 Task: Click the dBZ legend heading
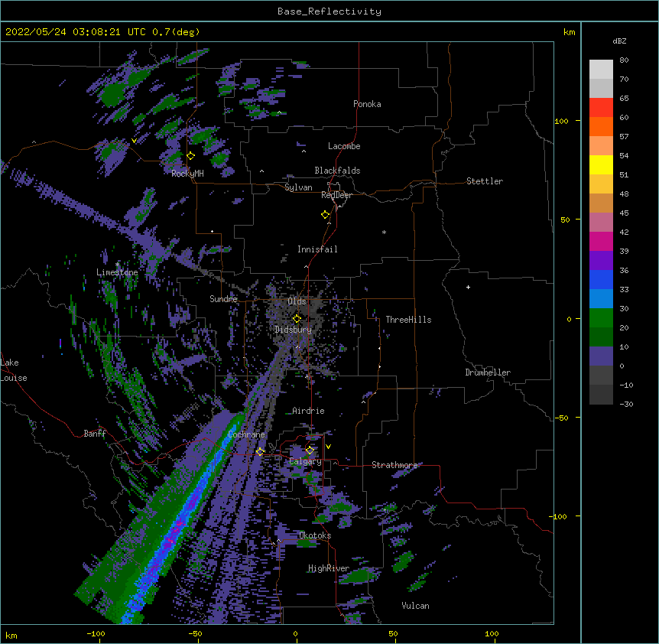[619, 41]
